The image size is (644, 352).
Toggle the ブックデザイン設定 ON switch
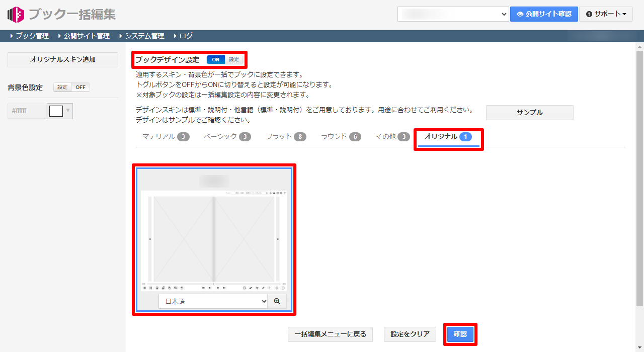(215, 59)
